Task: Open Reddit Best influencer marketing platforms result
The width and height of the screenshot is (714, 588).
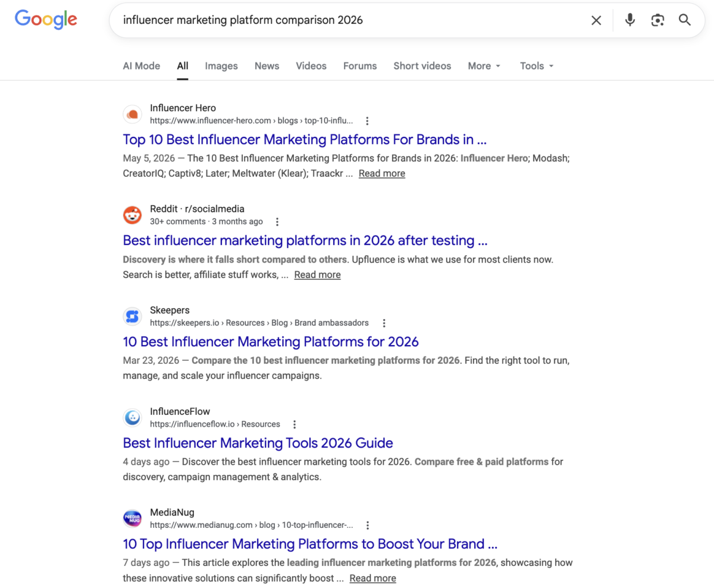Action: [305, 241]
